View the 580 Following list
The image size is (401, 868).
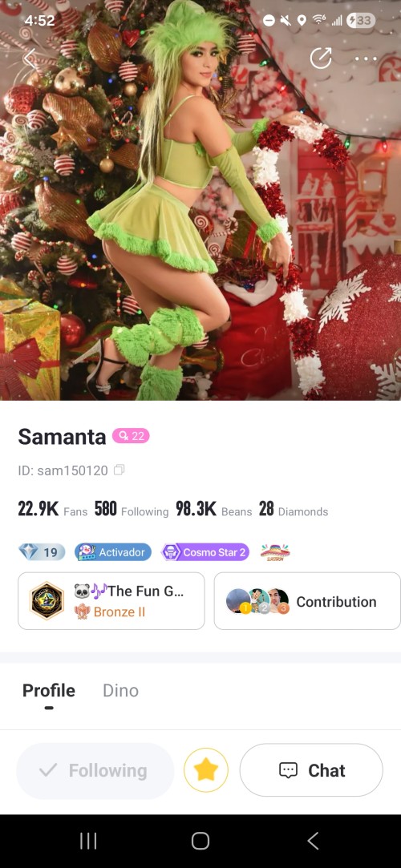coord(132,509)
